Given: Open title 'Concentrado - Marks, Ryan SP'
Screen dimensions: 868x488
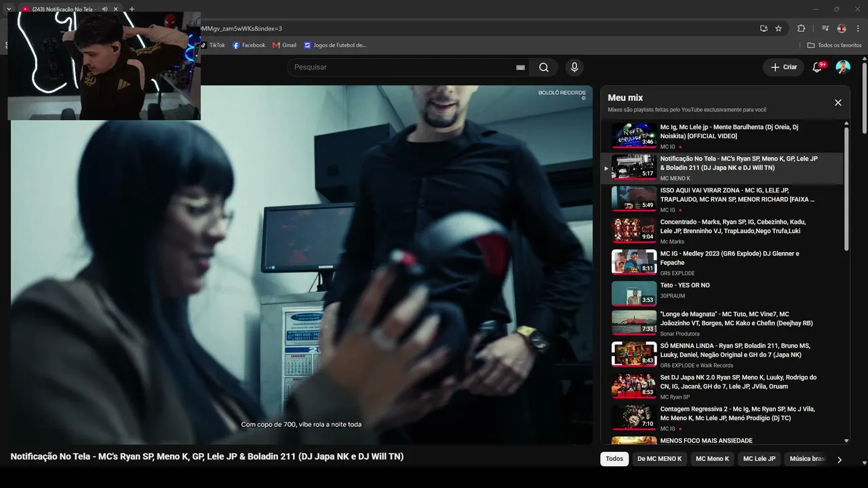Looking at the screenshot, I should click(x=733, y=226).
